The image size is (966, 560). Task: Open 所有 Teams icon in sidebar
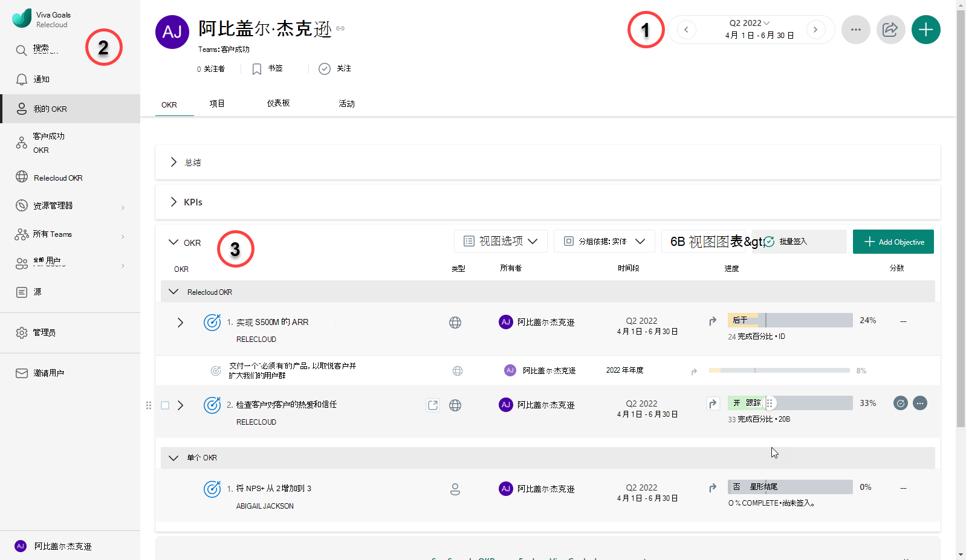(x=22, y=234)
